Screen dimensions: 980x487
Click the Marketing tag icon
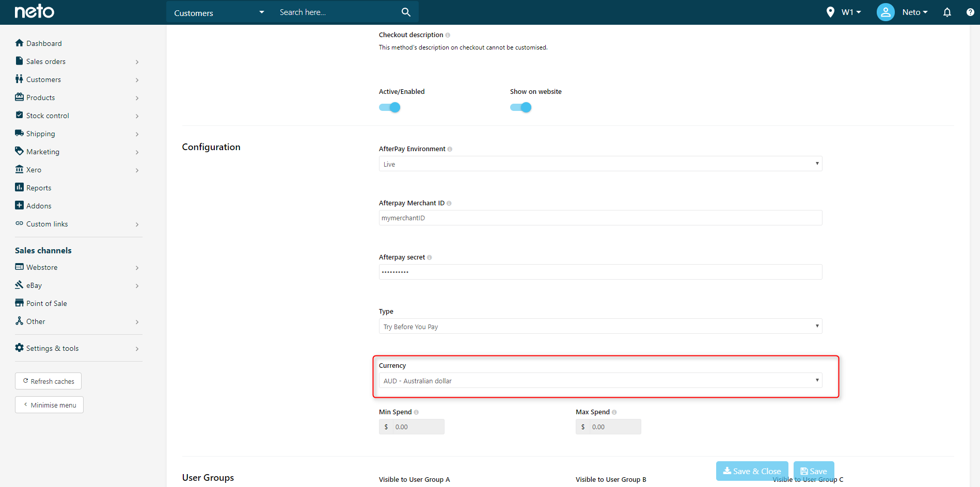19,151
